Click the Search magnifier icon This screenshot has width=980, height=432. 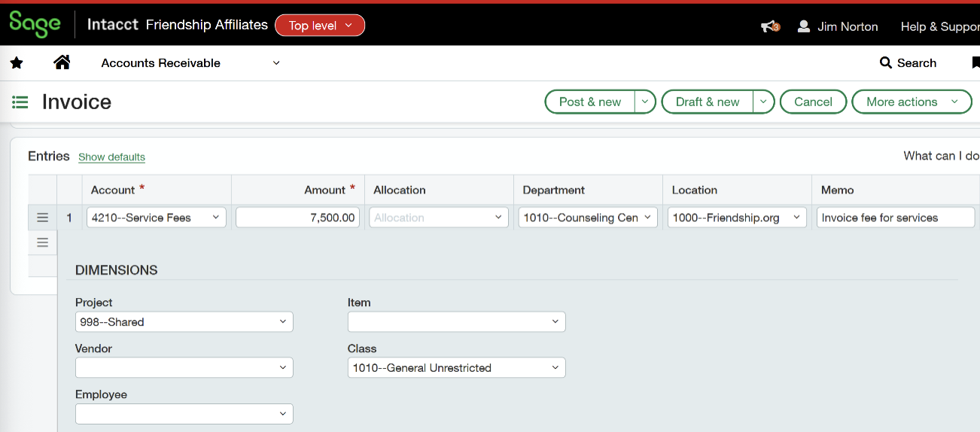coord(886,63)
